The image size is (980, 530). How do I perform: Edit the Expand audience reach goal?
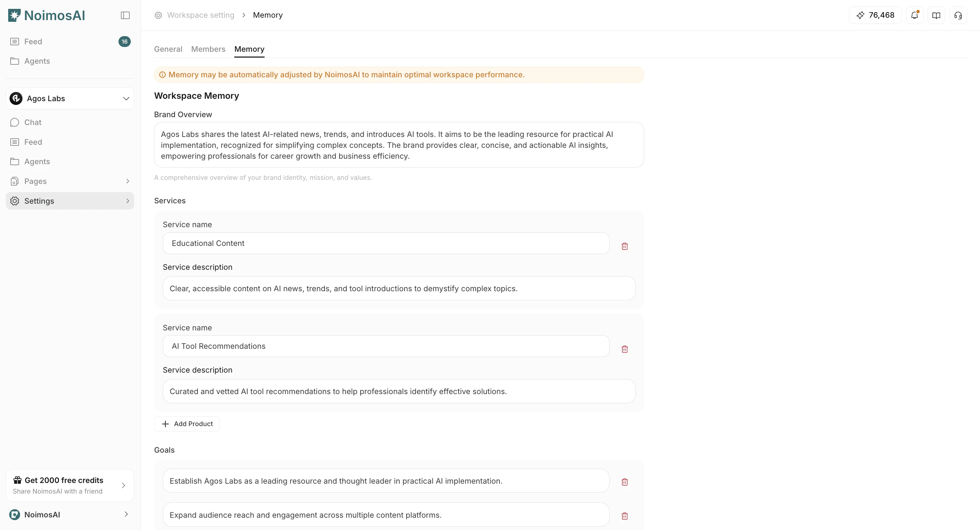coord(386,514)
